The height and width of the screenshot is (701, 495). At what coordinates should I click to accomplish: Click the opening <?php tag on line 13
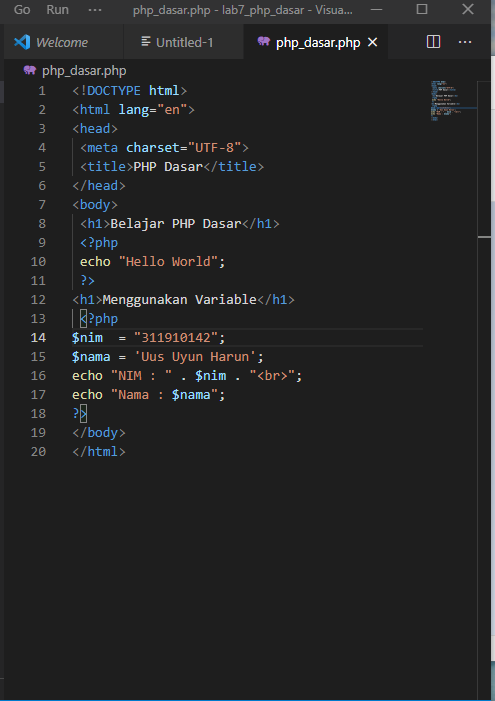[99, 319]
